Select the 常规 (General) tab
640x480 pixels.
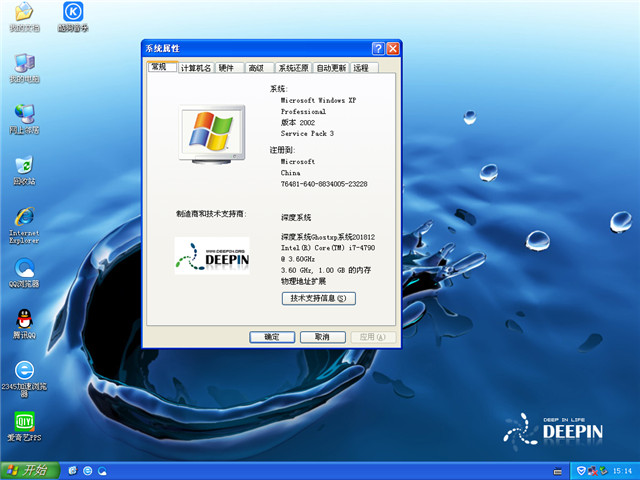pos(162,67)
